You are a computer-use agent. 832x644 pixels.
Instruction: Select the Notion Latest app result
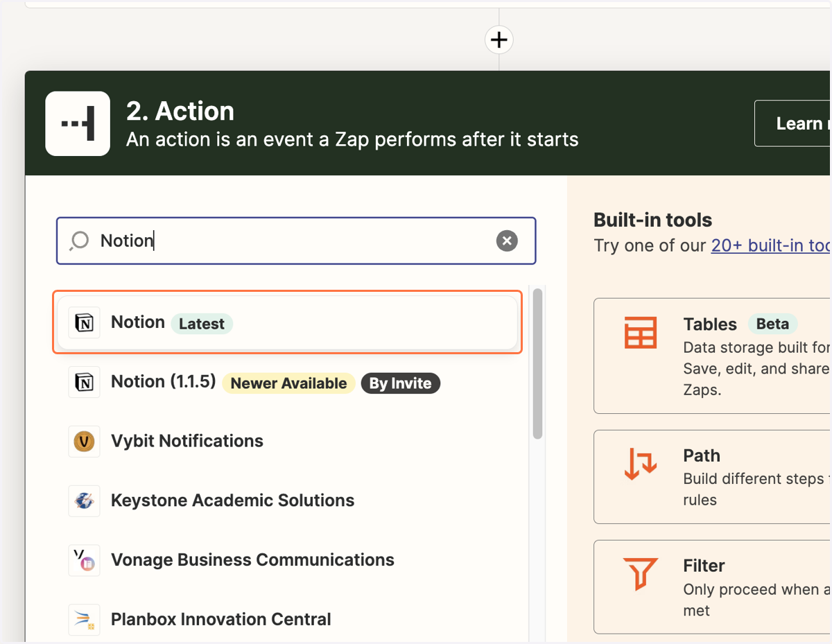pos(287,322)
